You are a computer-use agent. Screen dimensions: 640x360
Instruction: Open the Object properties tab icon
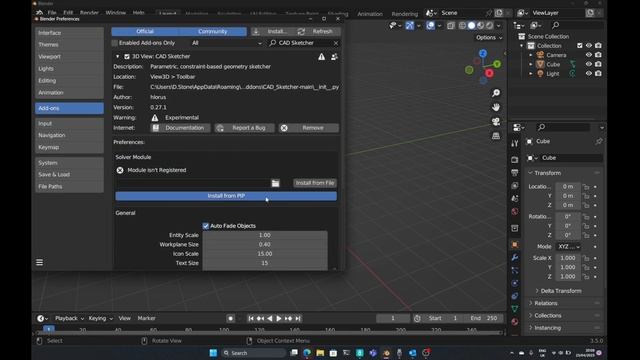pyautogui.click(x=515, y=245)
